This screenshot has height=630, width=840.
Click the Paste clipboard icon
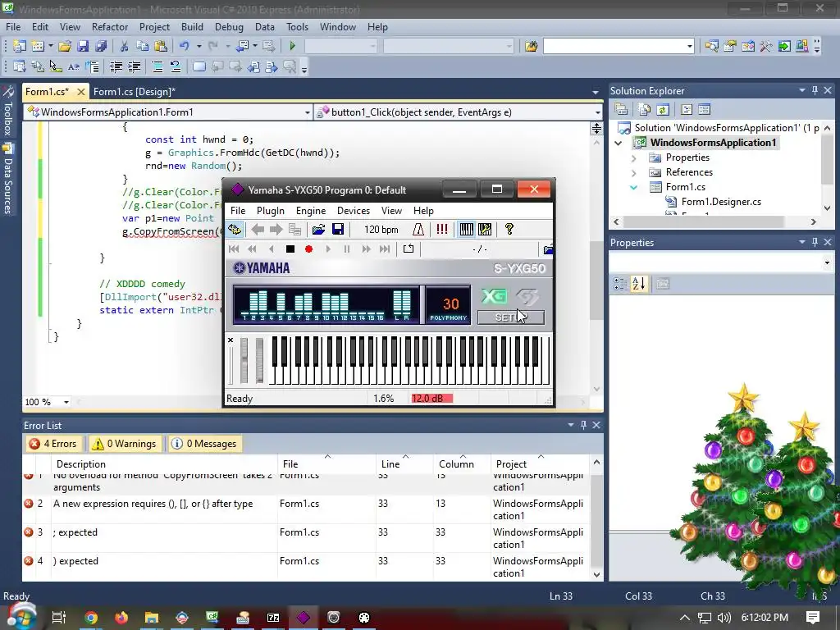pos(160,46)
